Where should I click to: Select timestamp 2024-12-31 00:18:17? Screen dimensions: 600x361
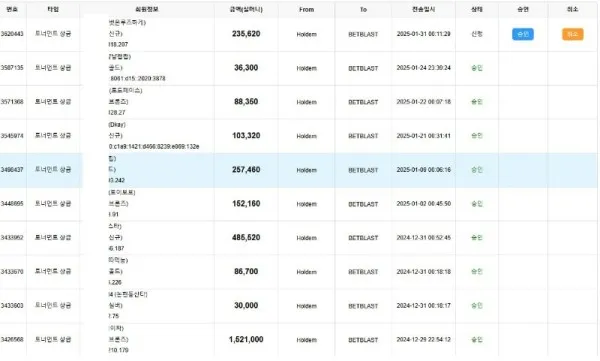click(424, 305)
